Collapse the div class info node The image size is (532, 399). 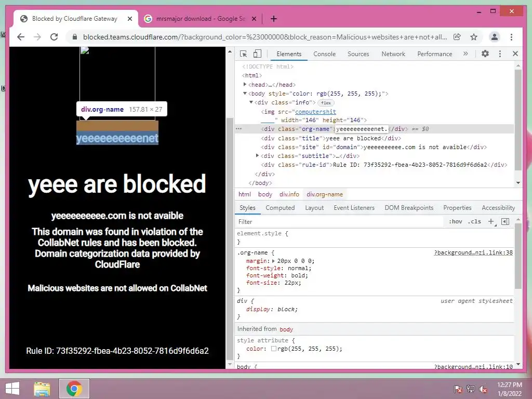pos(251,102)
